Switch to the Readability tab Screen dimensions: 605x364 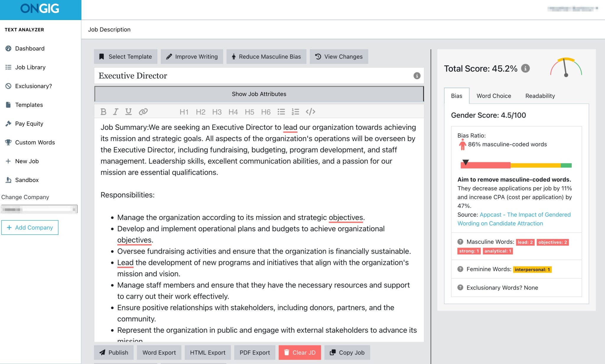click(x=540, y=96)
